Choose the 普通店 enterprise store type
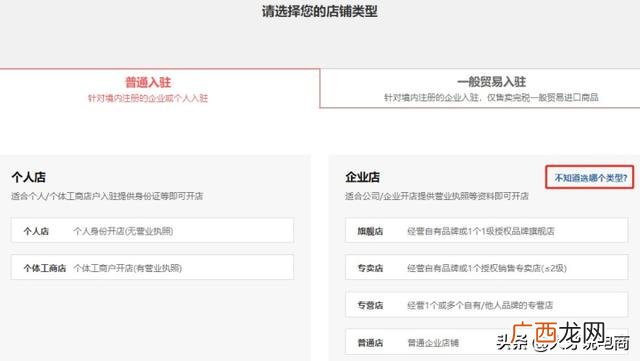The height and width of the screenshot is (361, 640). [487, 342]
